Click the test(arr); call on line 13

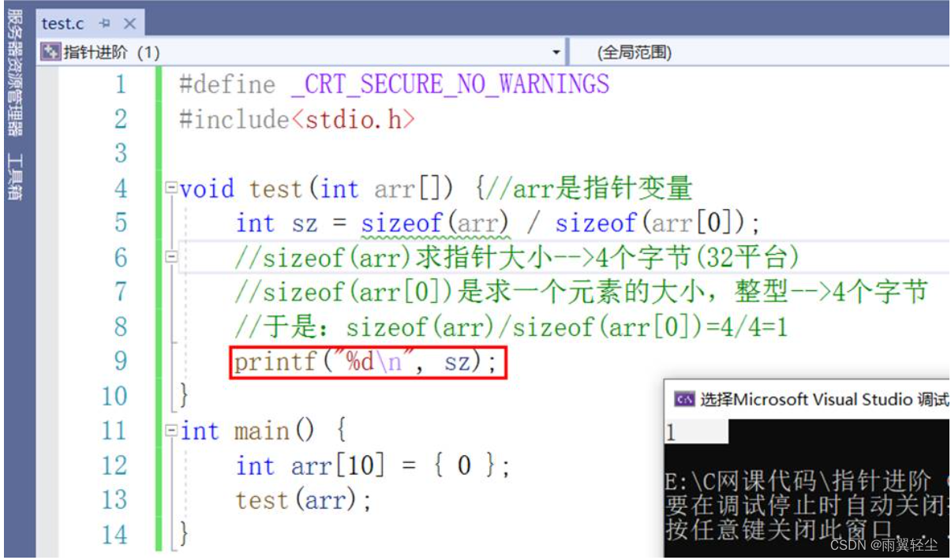pyautogui.click(x=303, y=501)
